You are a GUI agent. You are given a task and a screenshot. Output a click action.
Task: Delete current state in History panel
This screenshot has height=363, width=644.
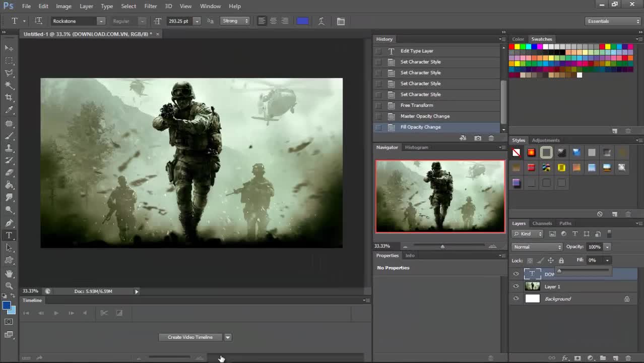pyautogui.click(x=491, y=138)
